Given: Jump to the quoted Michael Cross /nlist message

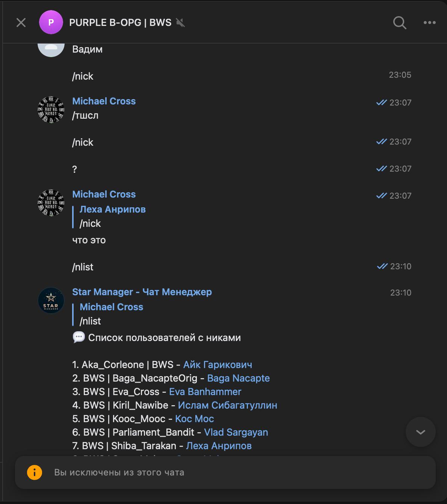Looking at the screenshot, I should point(111,314).
